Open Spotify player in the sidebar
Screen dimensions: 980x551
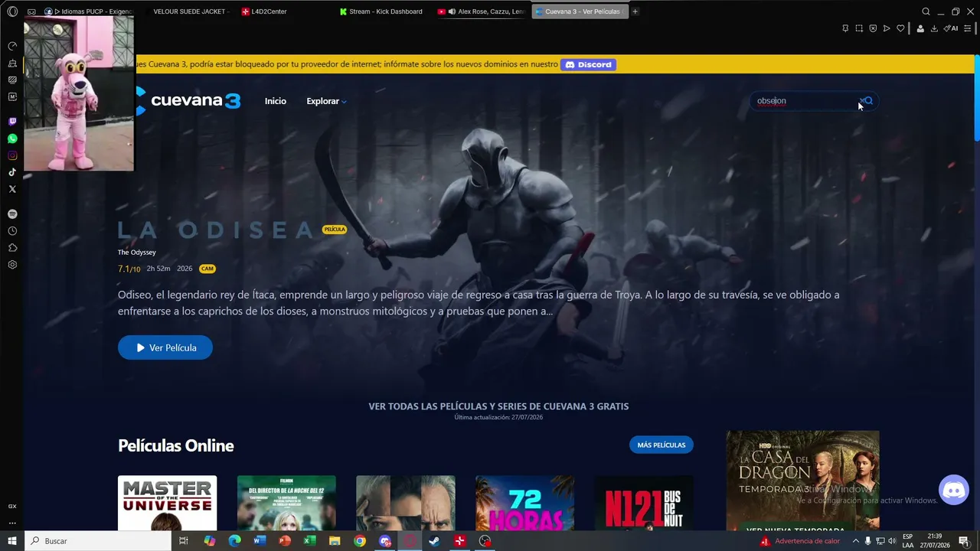(x=12, y=214)
